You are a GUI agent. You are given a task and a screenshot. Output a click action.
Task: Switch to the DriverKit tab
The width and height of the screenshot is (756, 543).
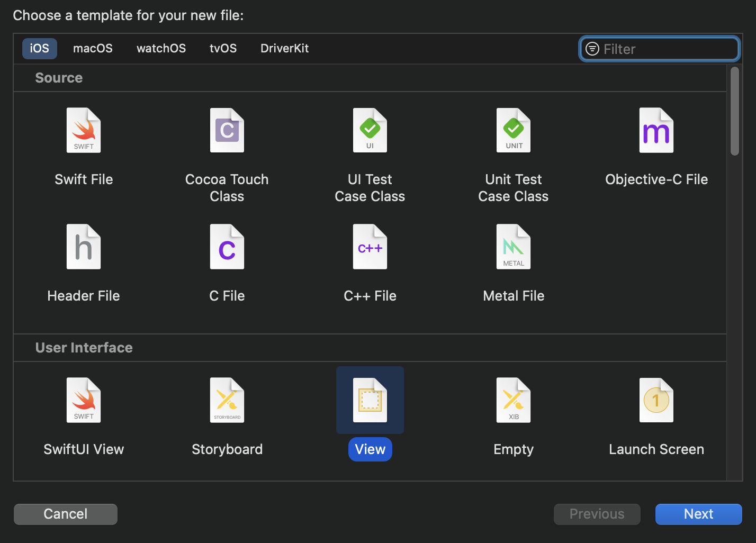[x=285, y=48]
